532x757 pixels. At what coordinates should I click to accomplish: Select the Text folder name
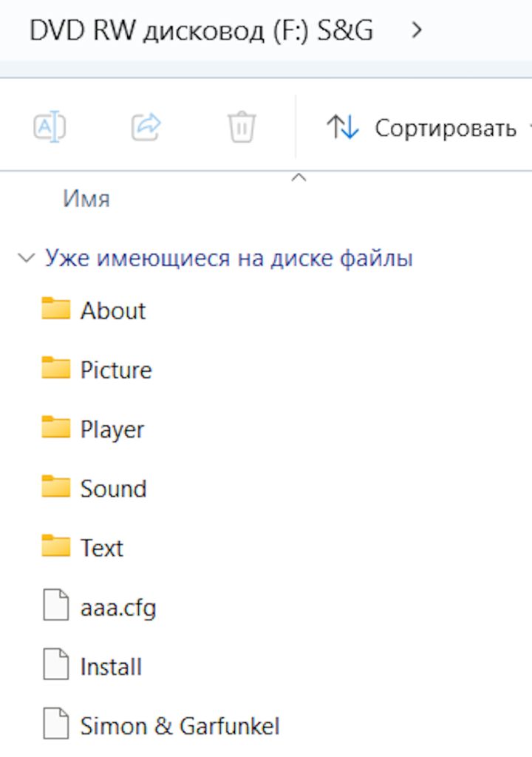102,548
